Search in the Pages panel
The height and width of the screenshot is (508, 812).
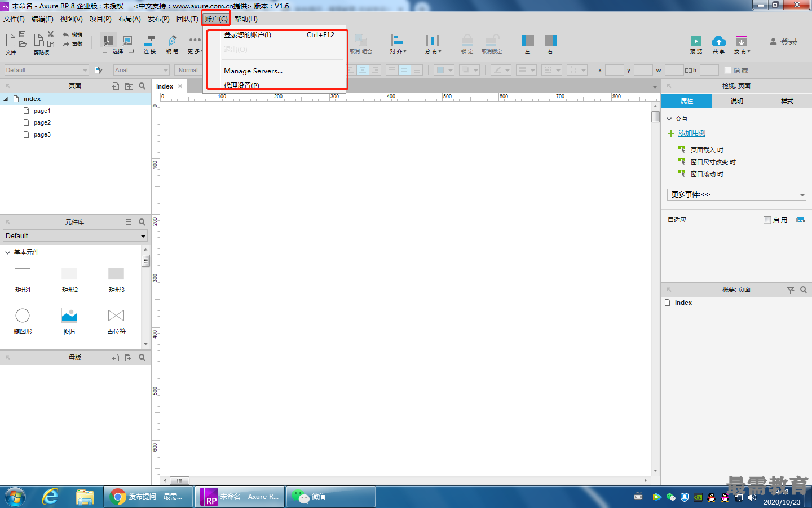142,86
